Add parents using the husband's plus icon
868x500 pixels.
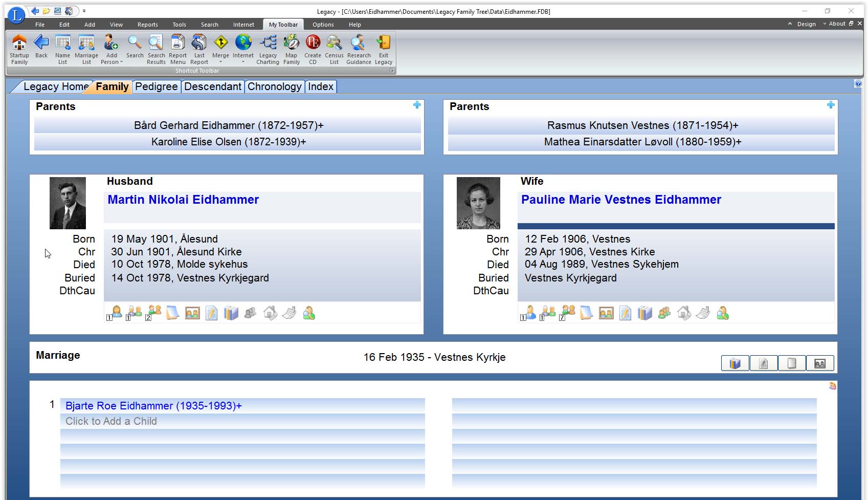(417, 105)
